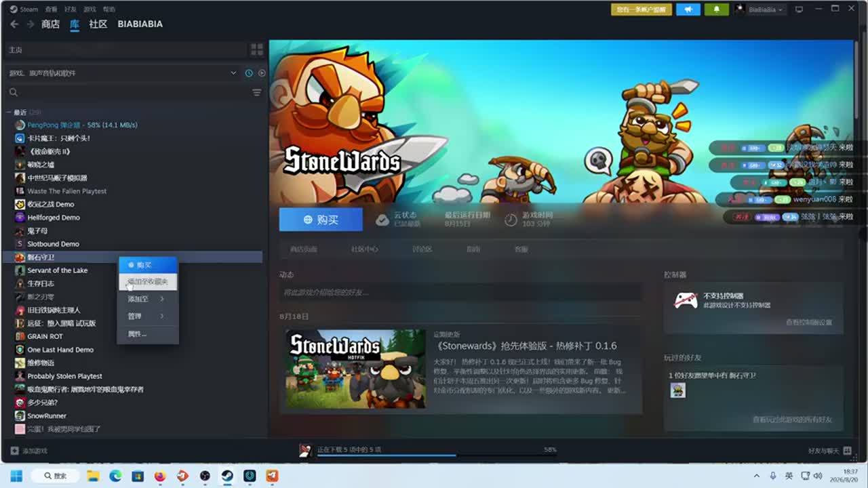Open the BIABIABIA profile tab
Image resolution: width=868 pixels, height=488 pixels.
click(x=140, y=24)
